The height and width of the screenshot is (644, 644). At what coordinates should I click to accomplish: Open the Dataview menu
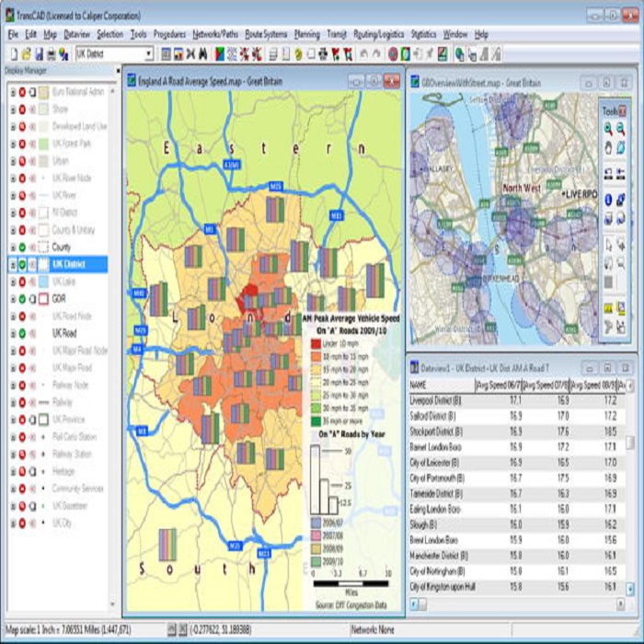(76, 34)
